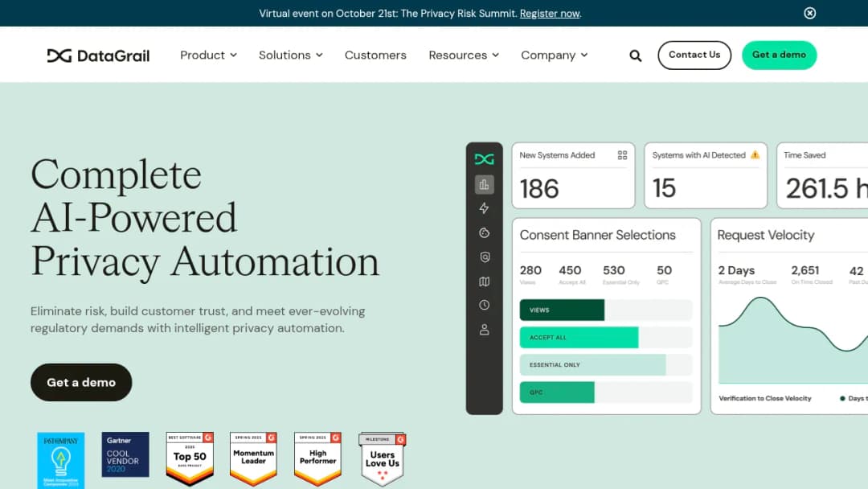Image resolution: width=868 pixels, height=489 pixels.
Task: Click the G2 Top 50 badge
Action: (x=190, y=459)
